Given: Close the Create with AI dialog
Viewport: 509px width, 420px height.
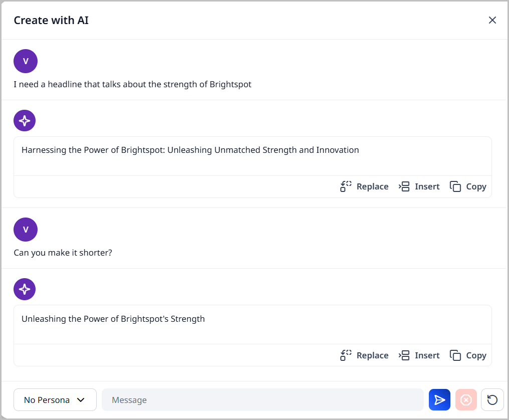Looking at the screenshot, I should pos(492,20).
